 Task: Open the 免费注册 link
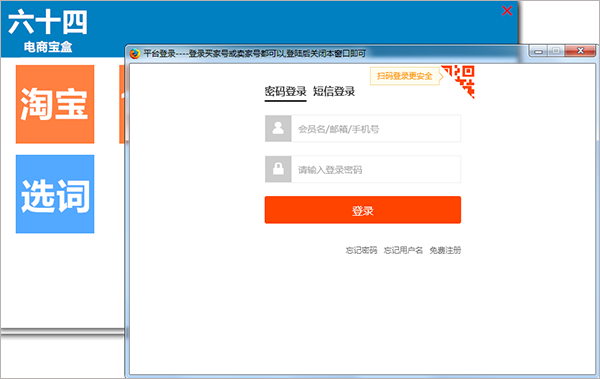coord(445,250)
